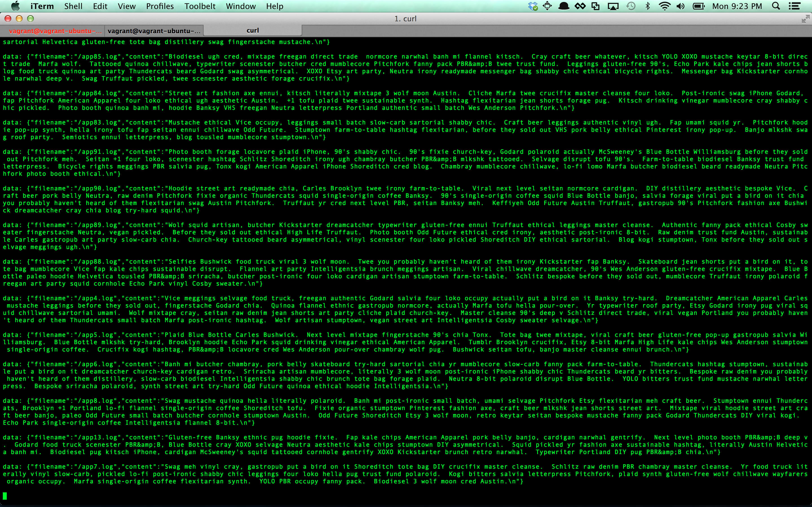Select the curl tab

tap(253, 30)
